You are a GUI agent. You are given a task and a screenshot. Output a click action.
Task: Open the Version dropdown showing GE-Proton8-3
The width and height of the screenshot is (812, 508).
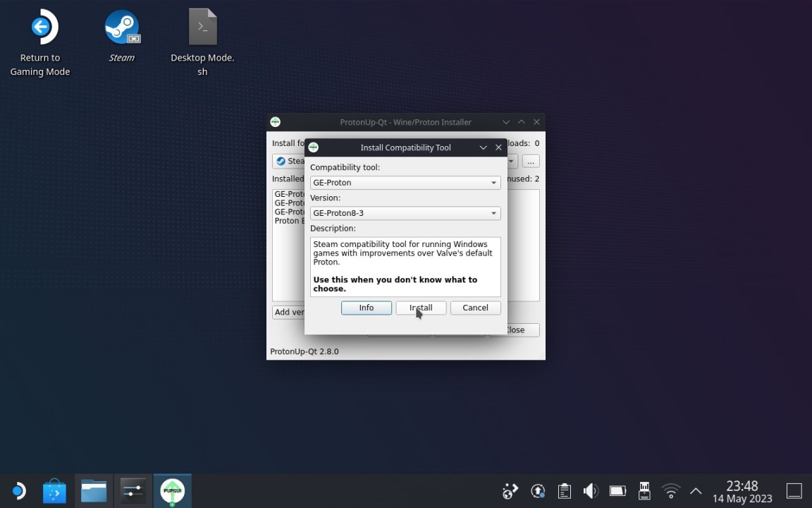[405, 213]
